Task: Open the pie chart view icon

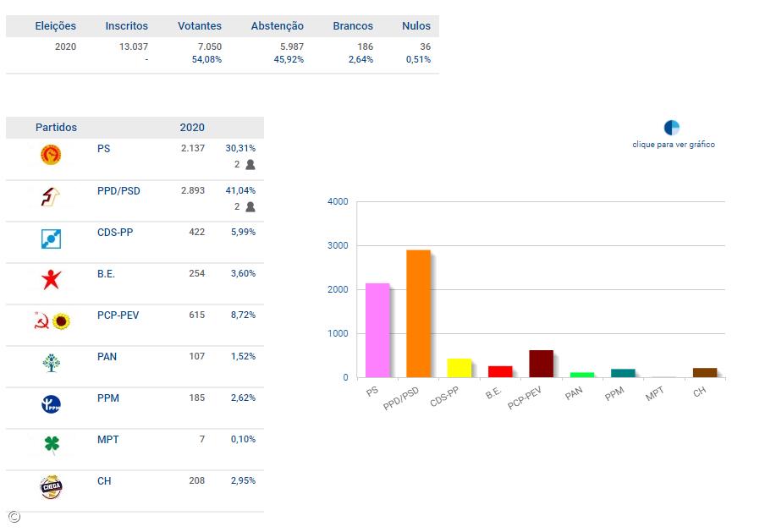Action: coord(672,128)
